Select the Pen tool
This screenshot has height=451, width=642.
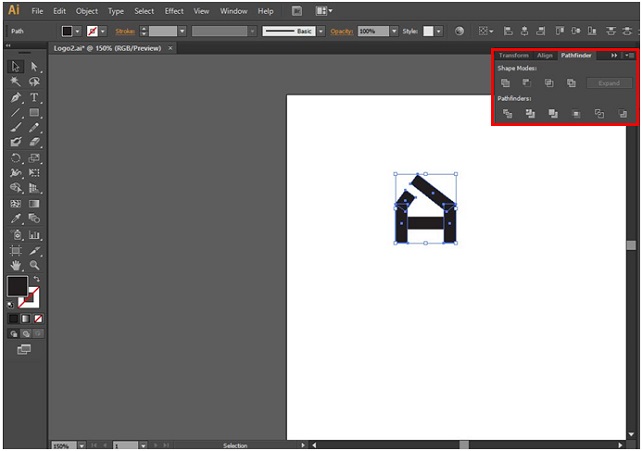[x=16, y=97]
